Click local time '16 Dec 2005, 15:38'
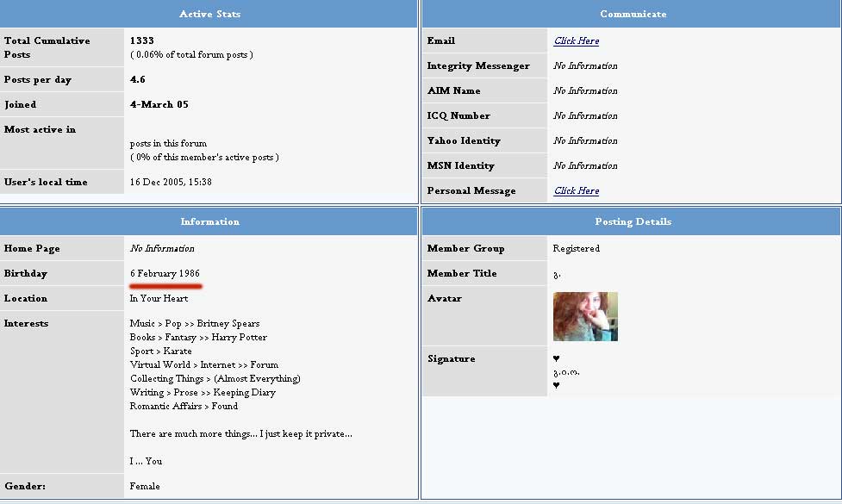 pyautogui.click(x=171, y=182)
